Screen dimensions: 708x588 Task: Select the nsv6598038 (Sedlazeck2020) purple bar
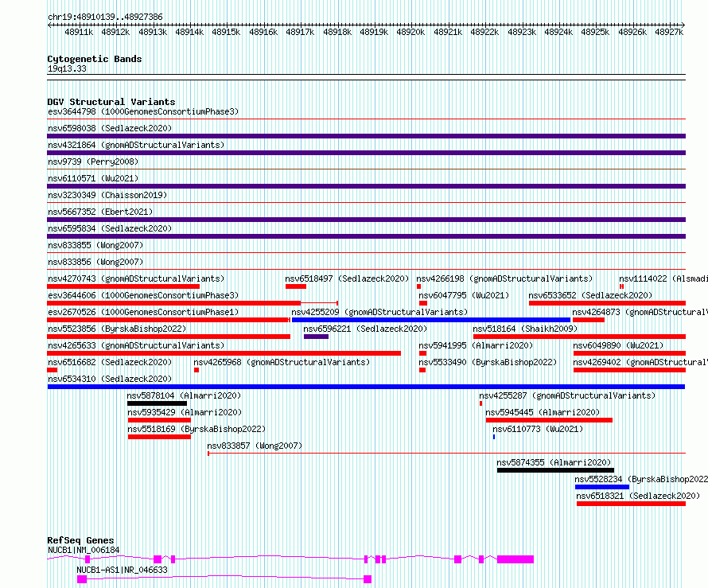366,136
